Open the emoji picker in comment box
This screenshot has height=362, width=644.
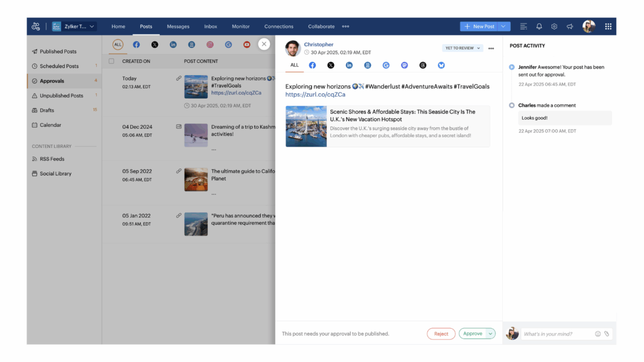[x=598, y=334]
